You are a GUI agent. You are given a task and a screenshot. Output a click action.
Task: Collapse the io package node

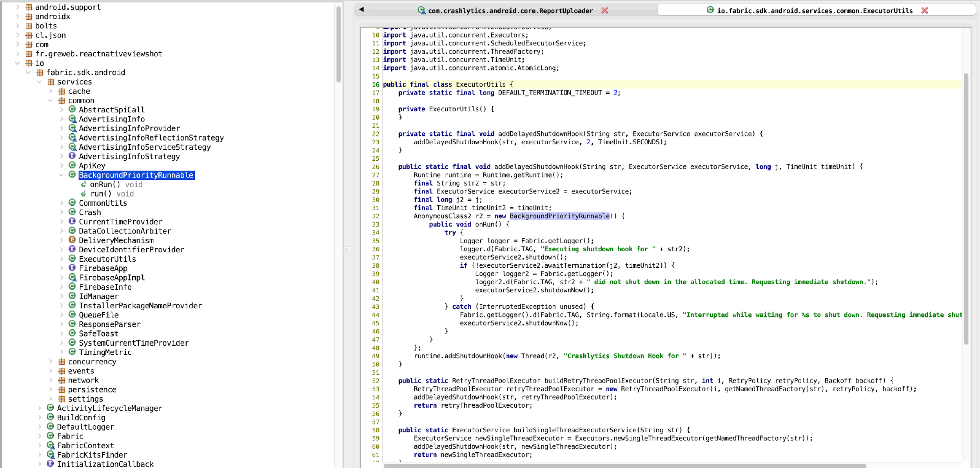tap(18, 63)
